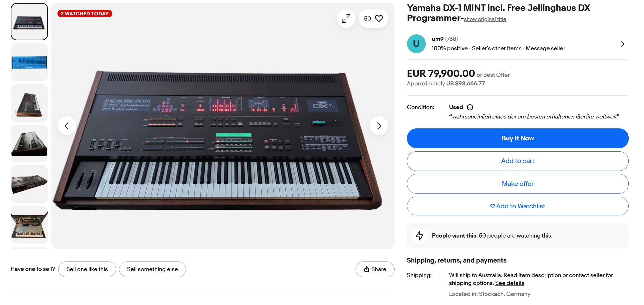Open the 100% positive feedback link
This screenshot has height=305, width=644.
pos(449,48)
